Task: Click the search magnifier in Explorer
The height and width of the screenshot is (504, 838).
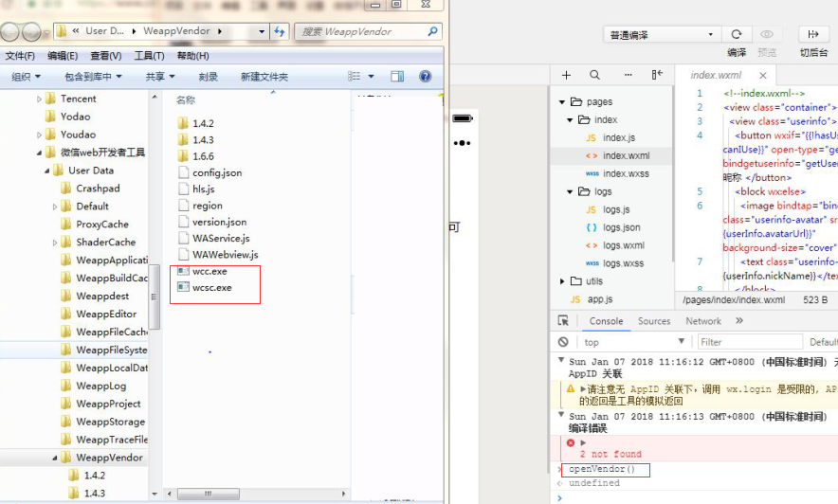Action: (x=432, y=31)
